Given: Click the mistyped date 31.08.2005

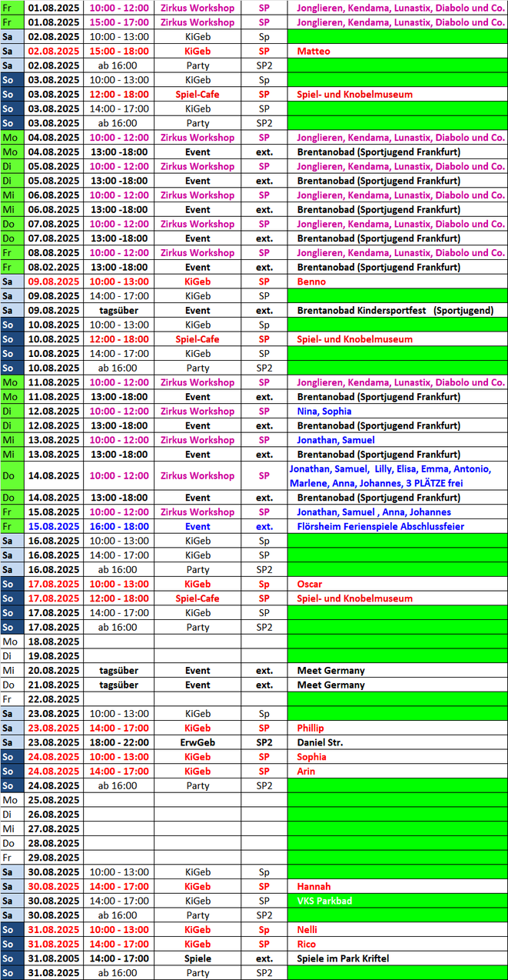Looking at the screenshot, I should coord(53,958).
